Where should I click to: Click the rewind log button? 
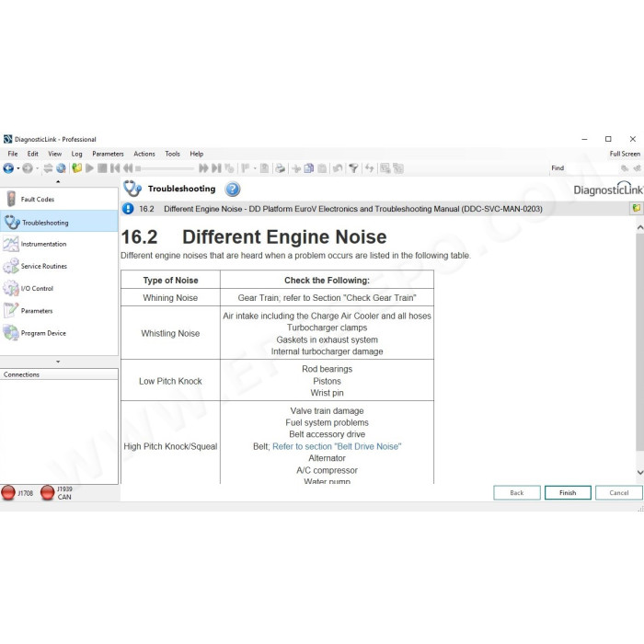(x=128, y=168)
